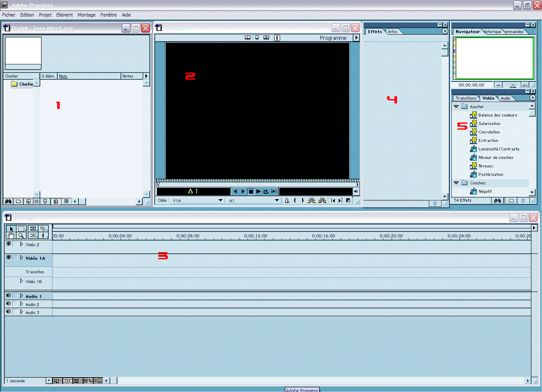
Task: Select the arrow Selection tool in timeline
Action: [x=11, y=229]
